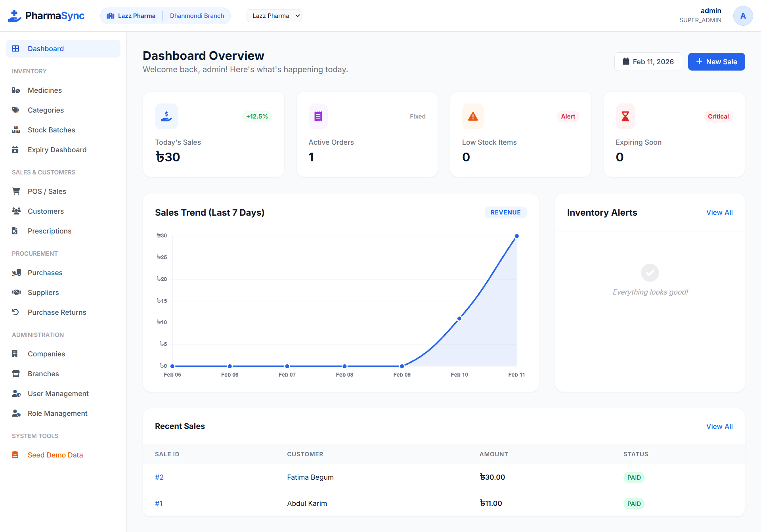Screen dimensions: 761x532
Task: Toggle the REVENUE chart mode
Action: pos(505,212)
